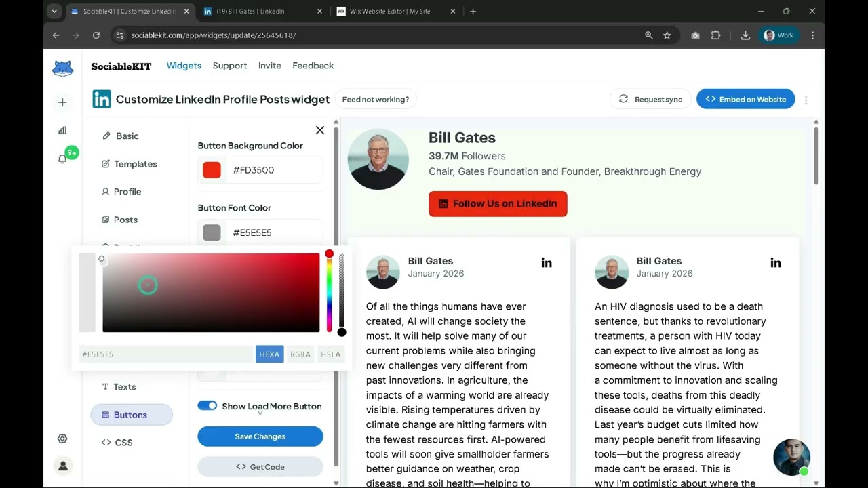Close the Bill Gates LinkedIn tab
The image size is (868, 488).
click(x=320, y=12)
